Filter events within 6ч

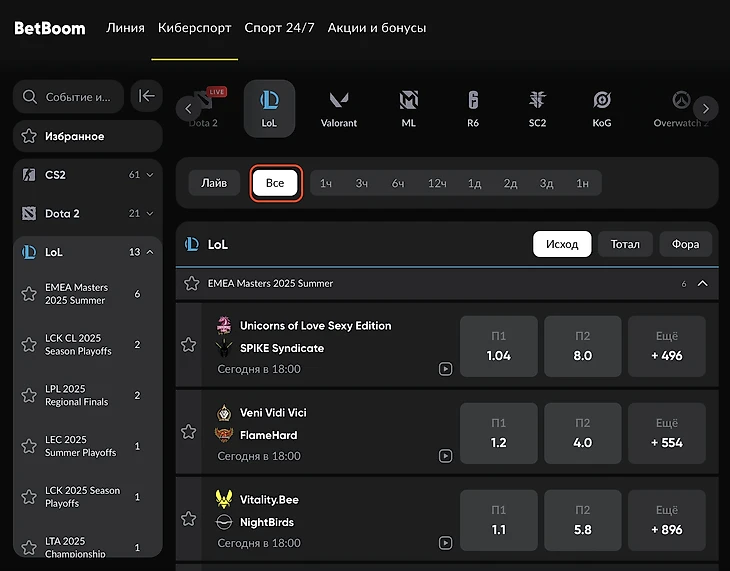[x=398, y=184]
